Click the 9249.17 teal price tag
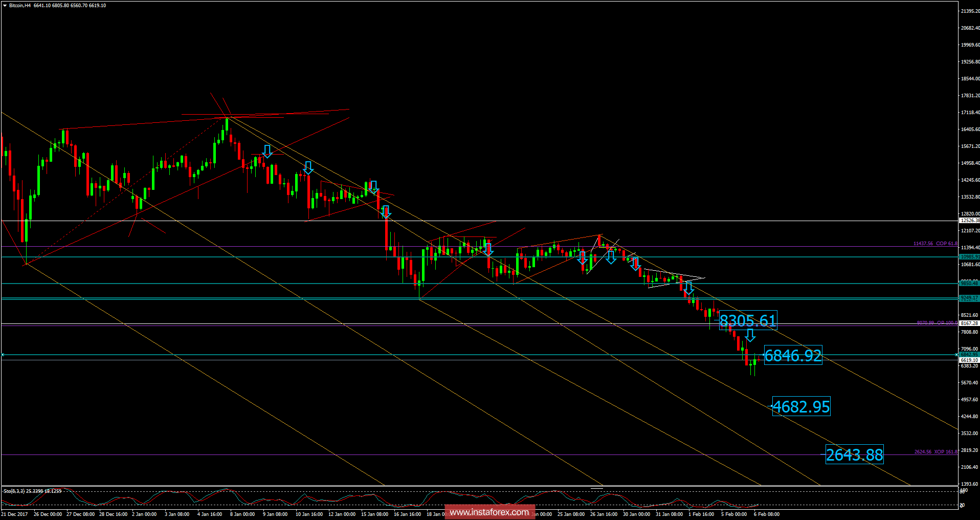 (x=969, y=298)
